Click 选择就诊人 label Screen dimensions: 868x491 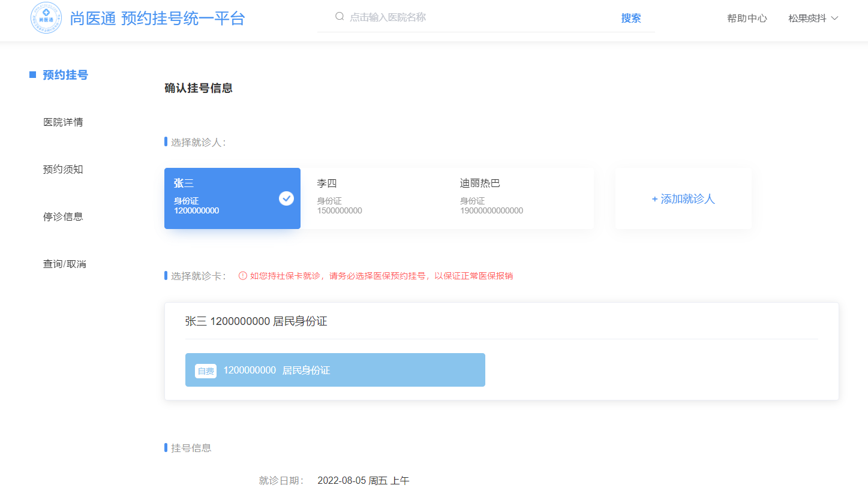coord(198,142)
